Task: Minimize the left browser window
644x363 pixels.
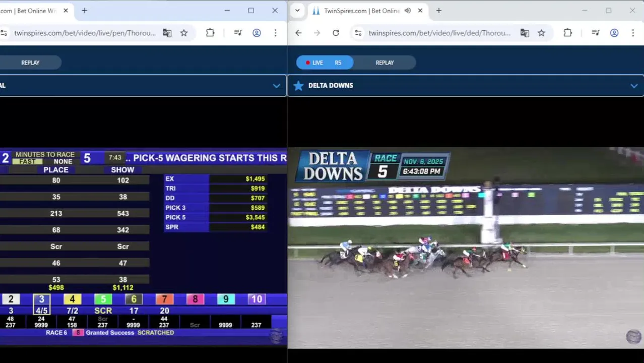Action: [x=227, y=11]
